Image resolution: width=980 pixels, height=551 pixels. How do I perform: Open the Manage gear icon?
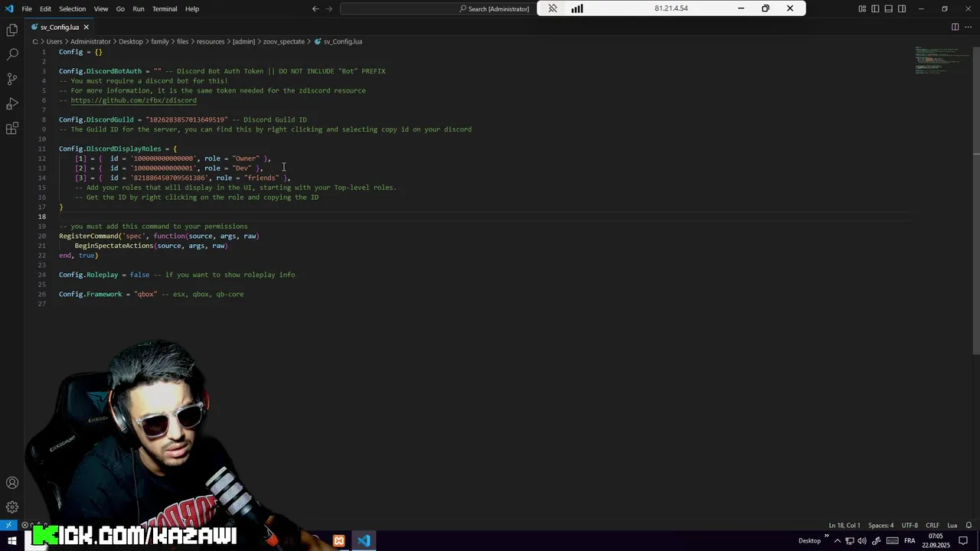[12, 507]
